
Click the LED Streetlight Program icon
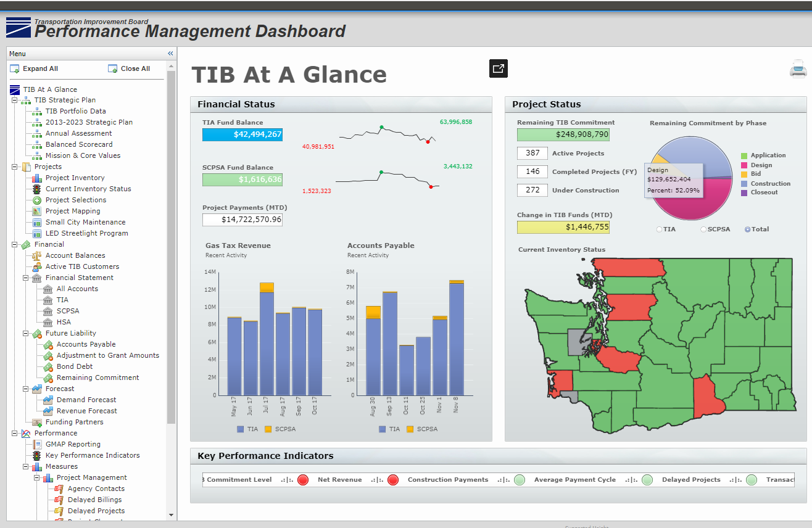(37, 234)
